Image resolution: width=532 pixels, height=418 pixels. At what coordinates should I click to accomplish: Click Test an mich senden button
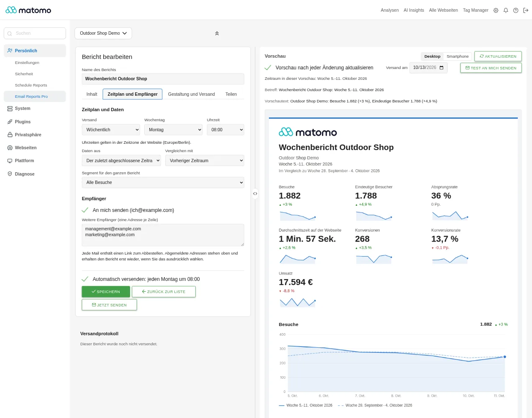[x=491, y=68]
